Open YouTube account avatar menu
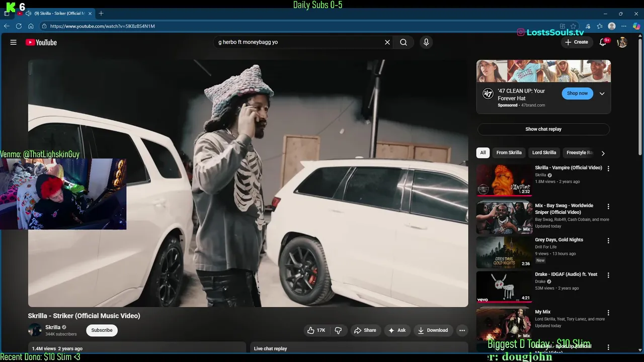 coord(622,42)
